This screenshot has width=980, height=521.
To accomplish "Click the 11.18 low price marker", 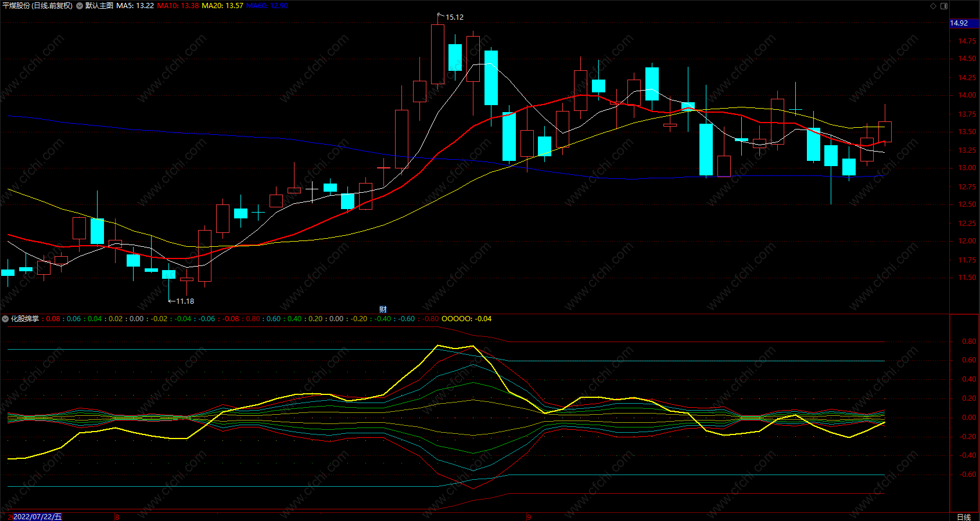I will tap(185, 301).
